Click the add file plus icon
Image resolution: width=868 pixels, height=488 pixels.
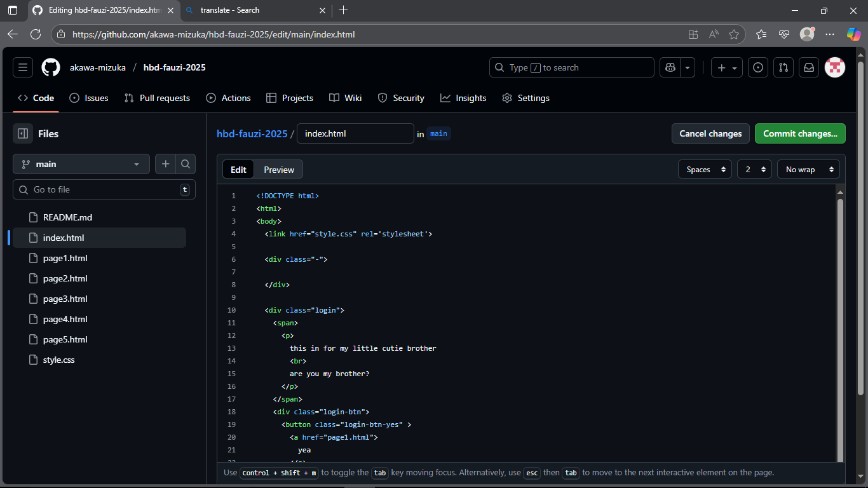(165, 164)
